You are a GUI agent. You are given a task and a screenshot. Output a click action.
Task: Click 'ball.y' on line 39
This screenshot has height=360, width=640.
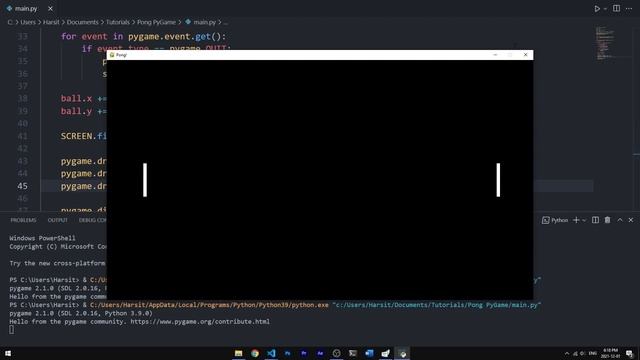coord(76,111)
